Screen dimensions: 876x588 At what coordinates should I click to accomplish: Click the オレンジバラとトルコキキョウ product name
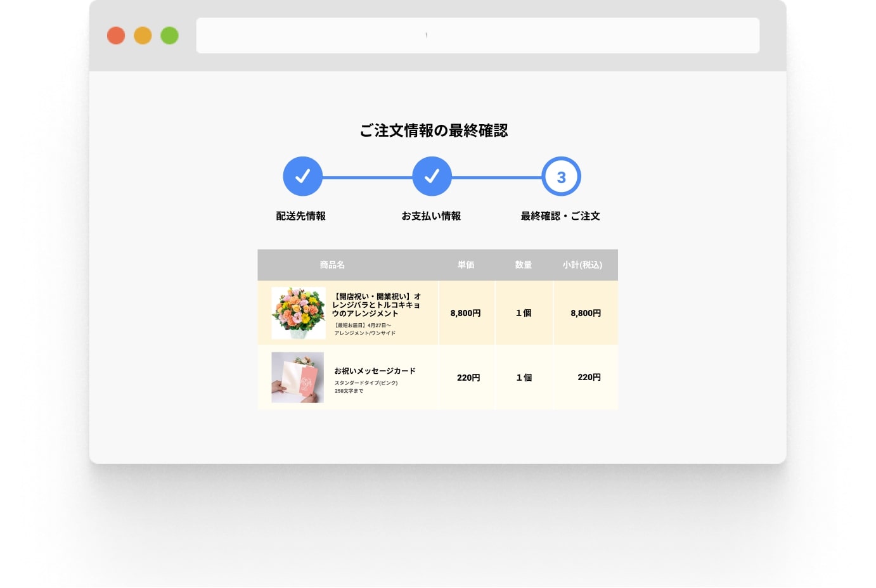377,305
